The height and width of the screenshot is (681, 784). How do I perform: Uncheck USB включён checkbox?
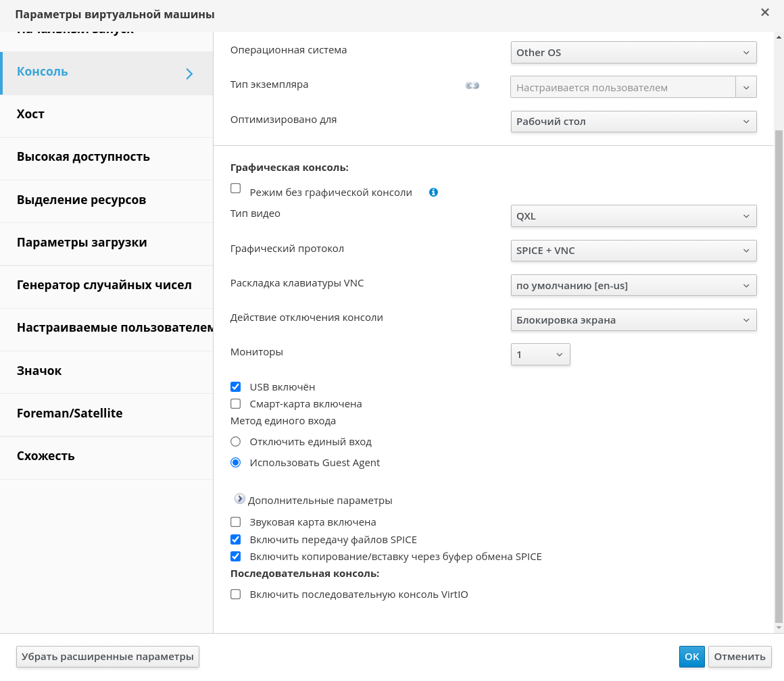click(236, 387)
